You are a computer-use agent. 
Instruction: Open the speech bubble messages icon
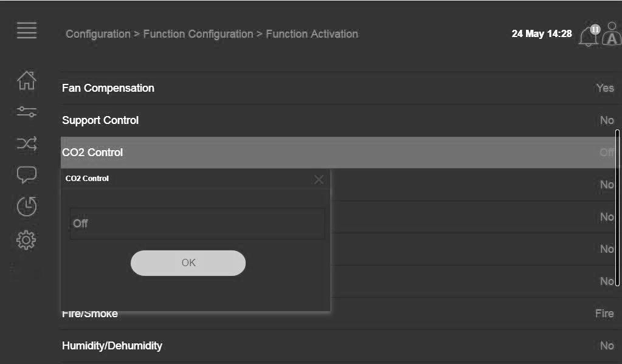pos(27,174)
